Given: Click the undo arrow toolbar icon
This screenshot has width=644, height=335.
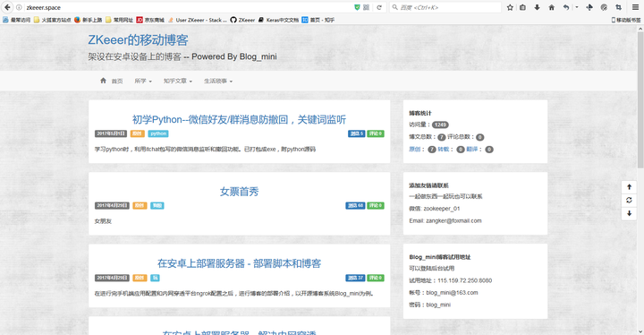Looking at the screenshot, I should [x=566, y=7].
